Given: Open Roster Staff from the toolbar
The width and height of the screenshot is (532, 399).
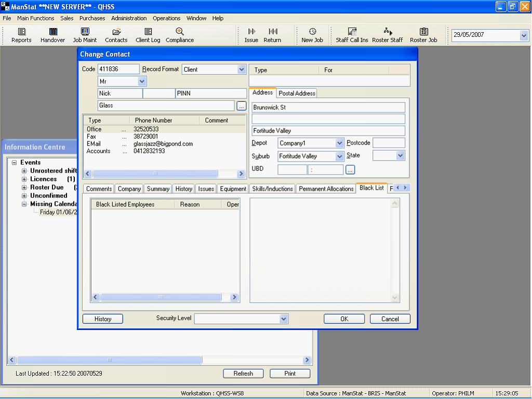Looking at the screenshot, I should pyautogui.click(x=388, y=32).
